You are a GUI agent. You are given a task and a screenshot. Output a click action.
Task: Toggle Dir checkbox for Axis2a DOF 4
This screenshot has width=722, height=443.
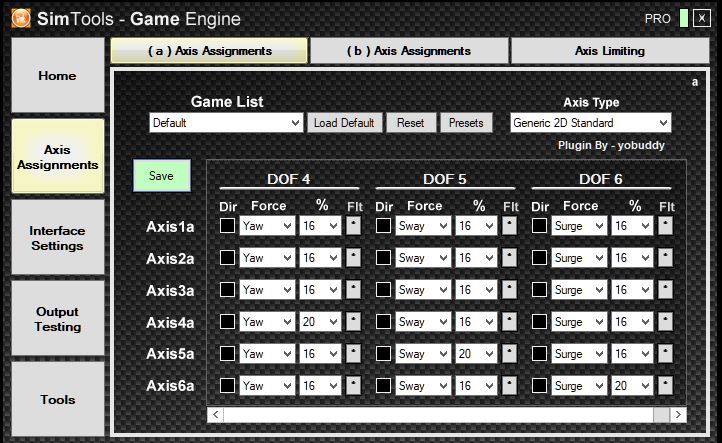[227, 257]
